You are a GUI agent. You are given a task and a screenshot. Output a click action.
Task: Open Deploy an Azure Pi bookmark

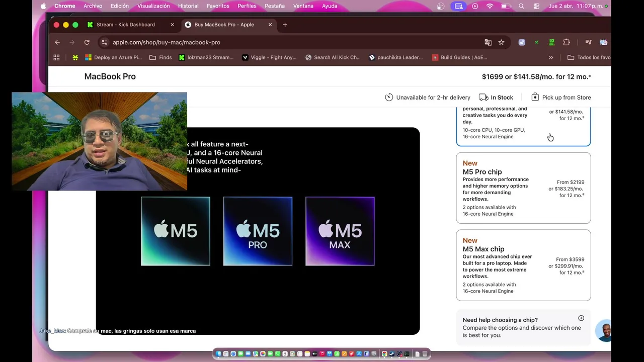click(x=113, y=57)
